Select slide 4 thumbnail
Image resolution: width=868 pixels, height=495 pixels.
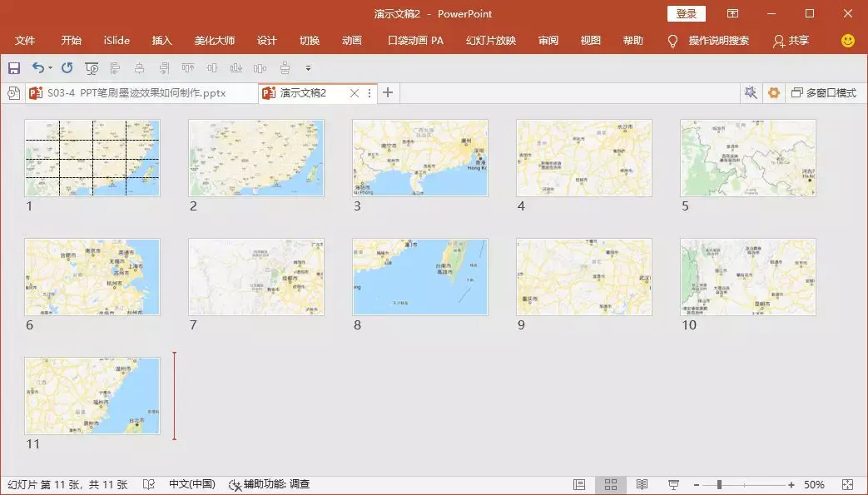click(x=584, y=158)
